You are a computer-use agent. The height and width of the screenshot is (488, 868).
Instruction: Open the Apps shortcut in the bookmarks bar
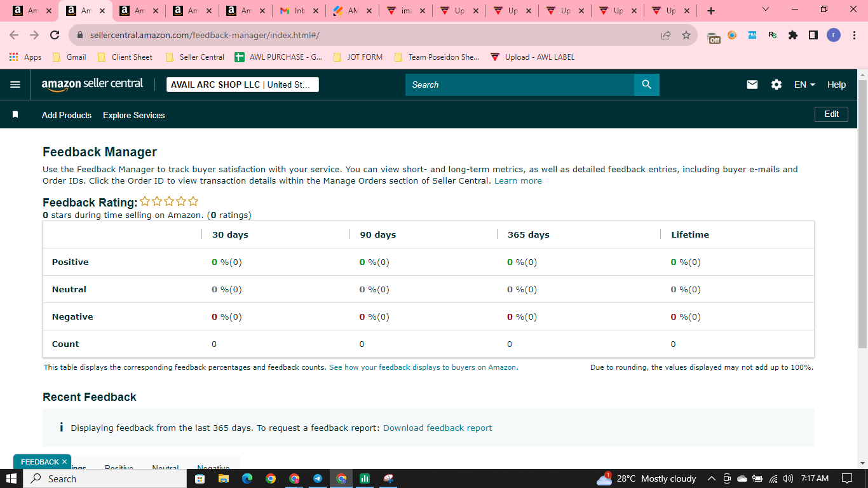(x=25, y=57)
